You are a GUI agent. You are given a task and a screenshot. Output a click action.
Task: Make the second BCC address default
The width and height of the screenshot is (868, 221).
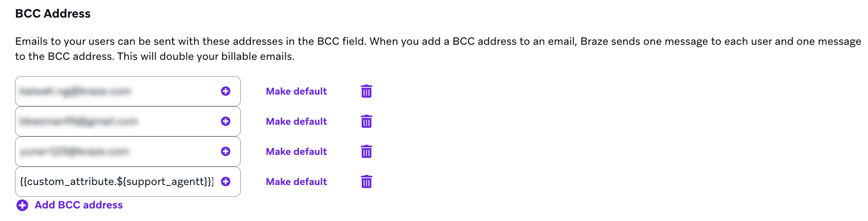(296, 121)
